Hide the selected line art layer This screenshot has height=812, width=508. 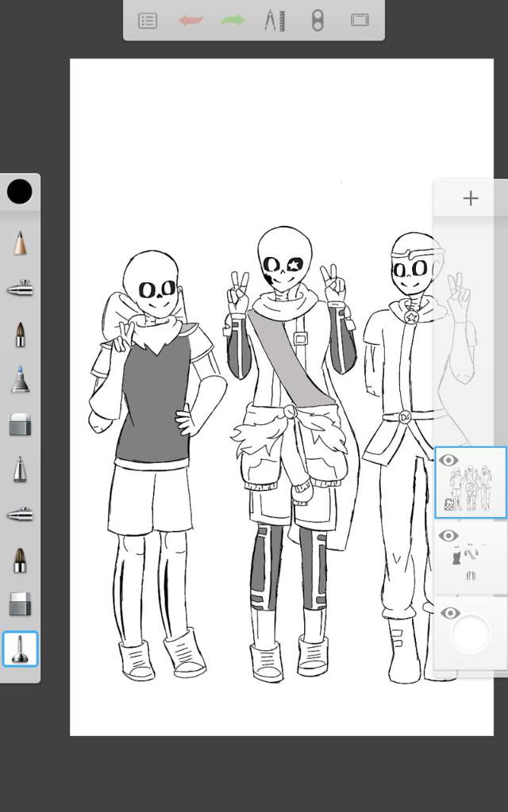(449, 460)
